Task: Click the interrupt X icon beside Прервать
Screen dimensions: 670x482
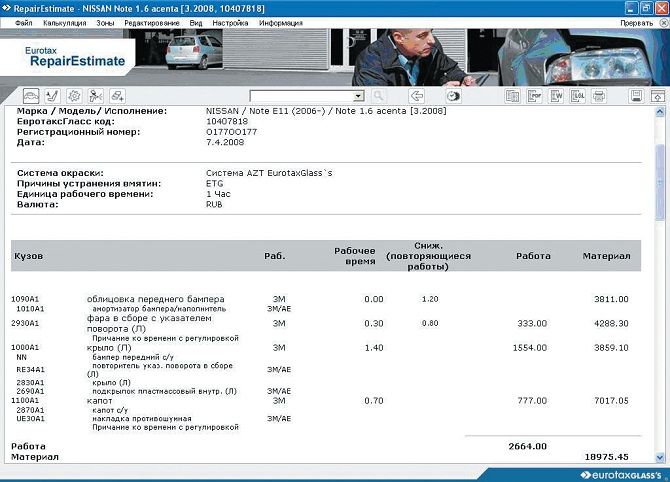Action: coord(664,23)
